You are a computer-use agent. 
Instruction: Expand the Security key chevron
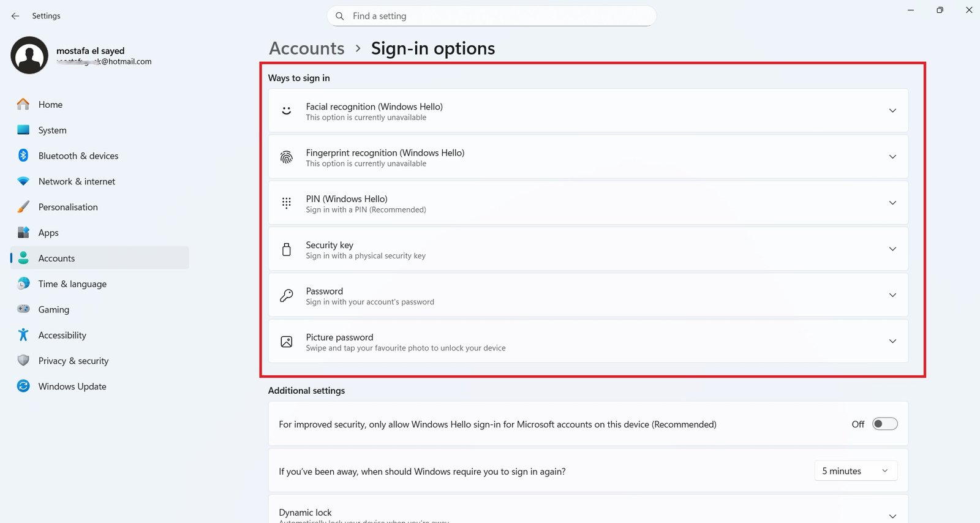coord(892,249)
